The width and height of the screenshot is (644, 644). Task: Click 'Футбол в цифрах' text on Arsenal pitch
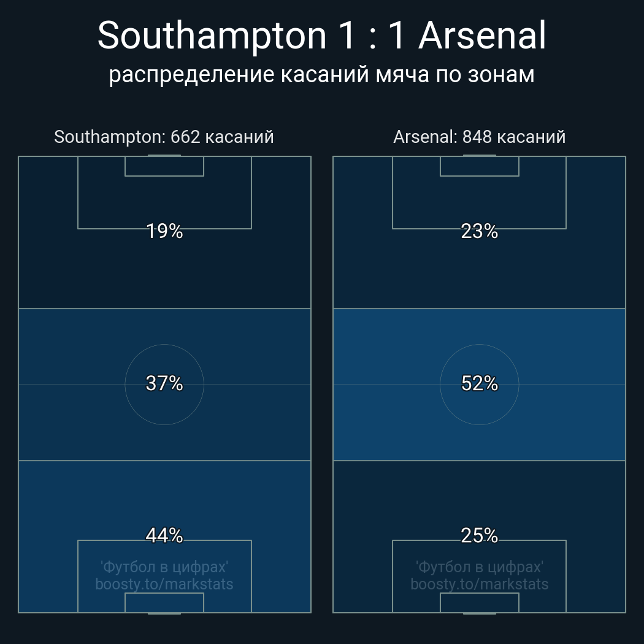coord(479,567)
